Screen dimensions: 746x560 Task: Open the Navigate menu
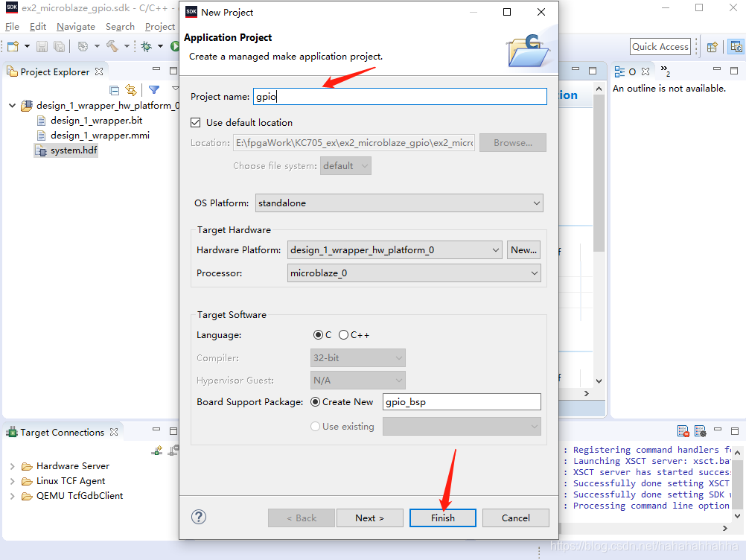pos(76,27)
